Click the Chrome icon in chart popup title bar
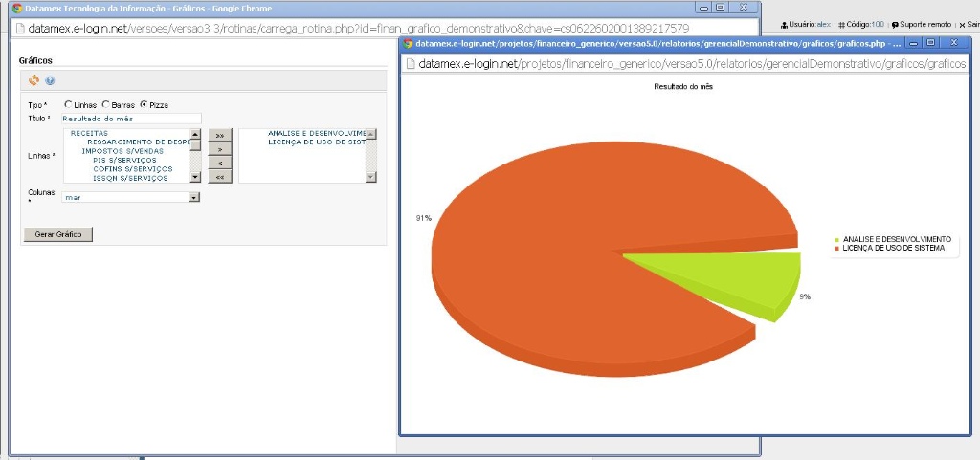The height and width of the screenshot is (460, 980). (x=408, y=44)
